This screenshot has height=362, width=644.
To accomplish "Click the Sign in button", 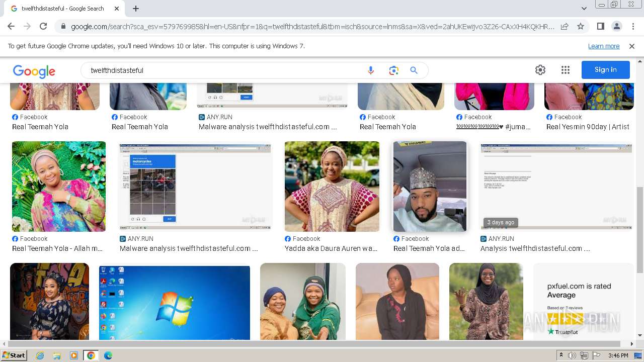I will point(606,70).
